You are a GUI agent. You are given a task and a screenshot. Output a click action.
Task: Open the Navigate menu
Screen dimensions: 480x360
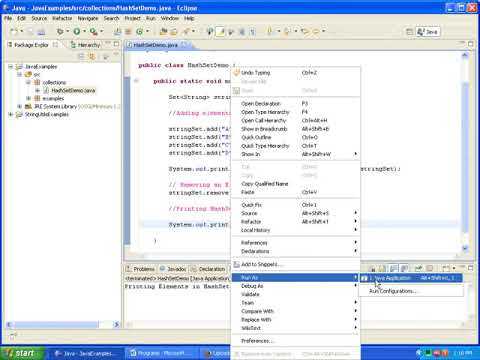pyautogui.click(x=88, y=18)
